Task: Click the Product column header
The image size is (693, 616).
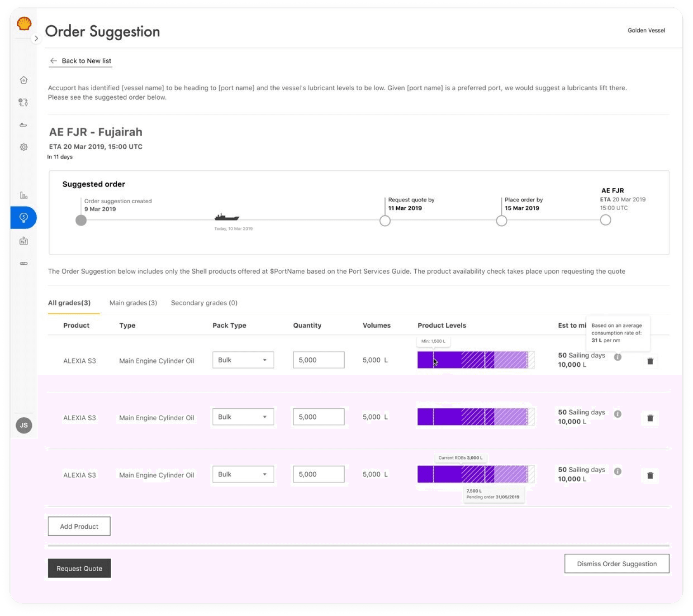Action: click(x=76, y=325)
